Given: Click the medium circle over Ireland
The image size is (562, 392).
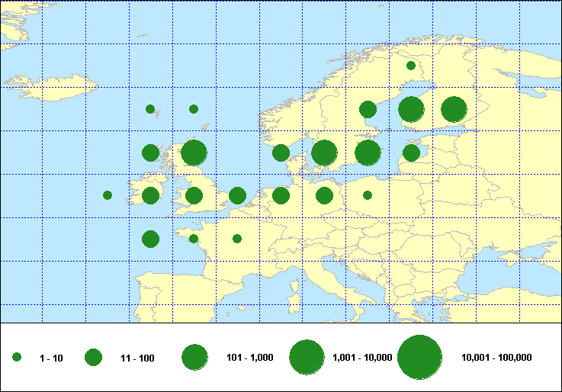Looking at the screenshot, I should (150, 196).
